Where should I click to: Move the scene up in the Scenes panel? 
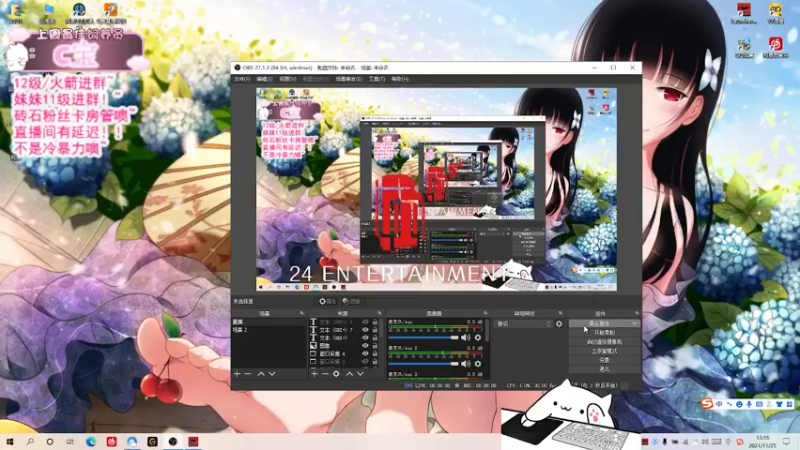pos(261,374)
